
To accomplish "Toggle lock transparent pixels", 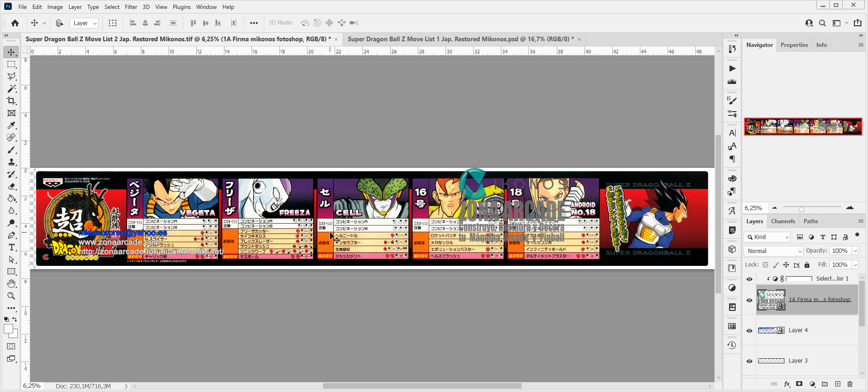I will 765,265.
